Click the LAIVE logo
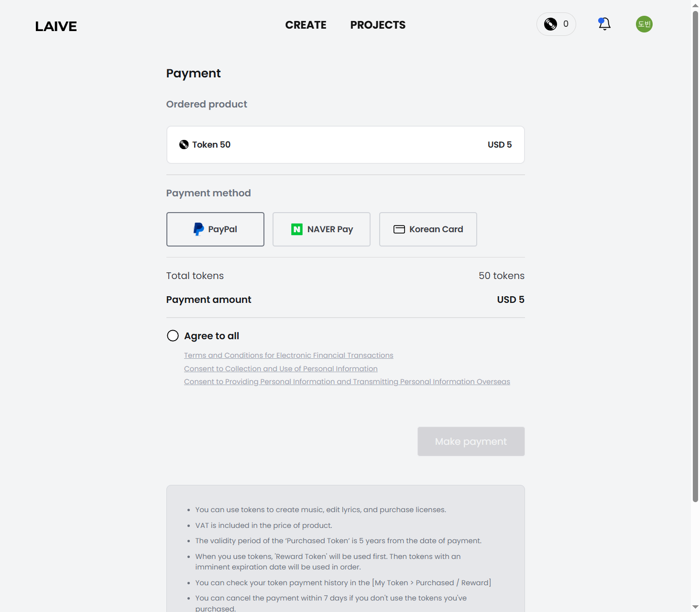Image resolution: width=700 pixels, height=612 pixels. click(56, 26)
